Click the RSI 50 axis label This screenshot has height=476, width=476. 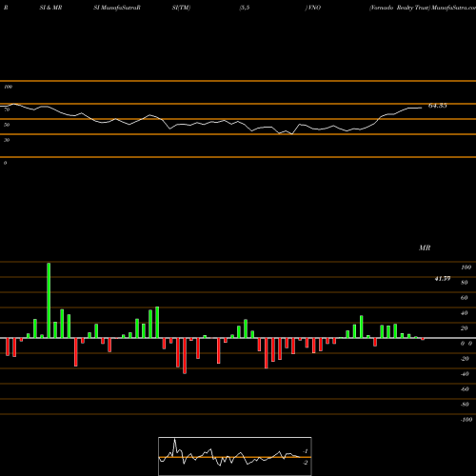[x=7, y=125]
